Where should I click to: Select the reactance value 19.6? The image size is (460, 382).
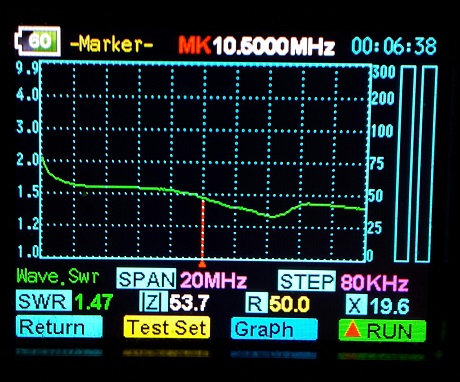point(389,306)
